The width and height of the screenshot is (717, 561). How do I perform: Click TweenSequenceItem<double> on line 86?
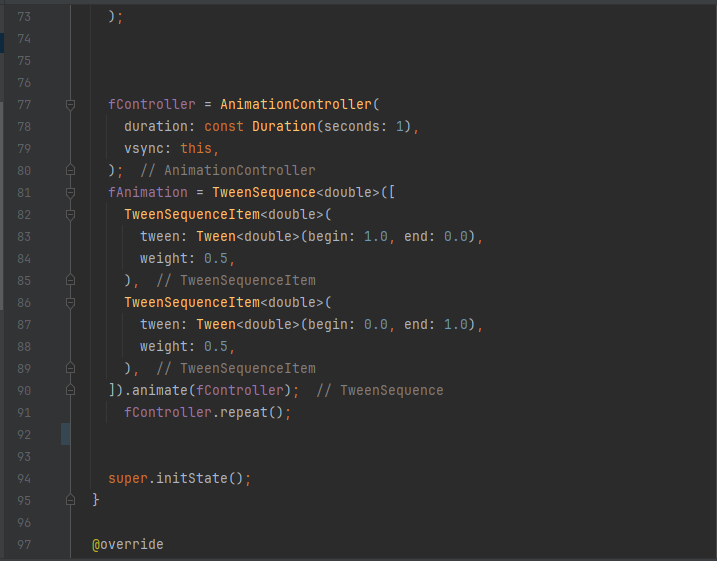pyautogui.click(x=224, y=302)
